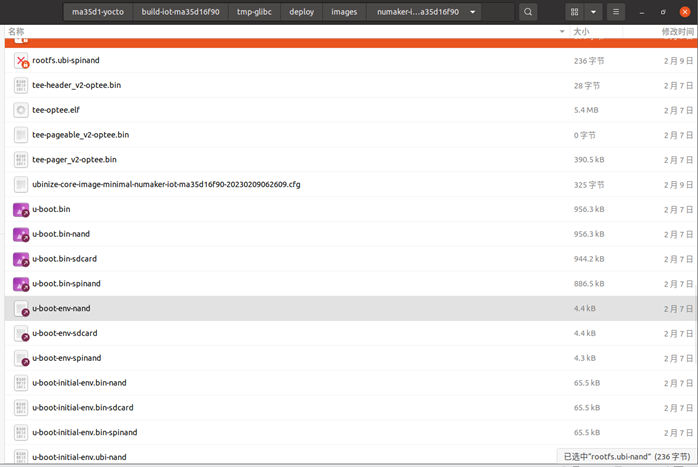Expand the current folder path dropdown arrow
698x467 pixels.
pos(472,12)
